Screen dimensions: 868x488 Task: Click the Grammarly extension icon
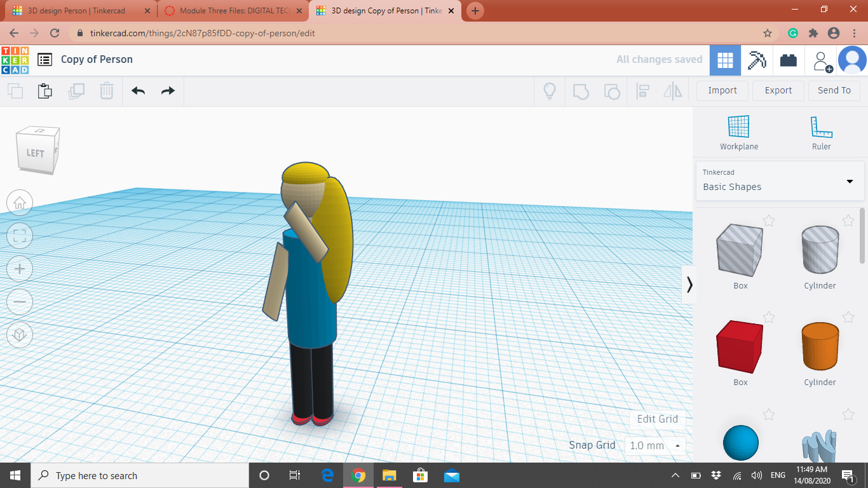[793, 33]
